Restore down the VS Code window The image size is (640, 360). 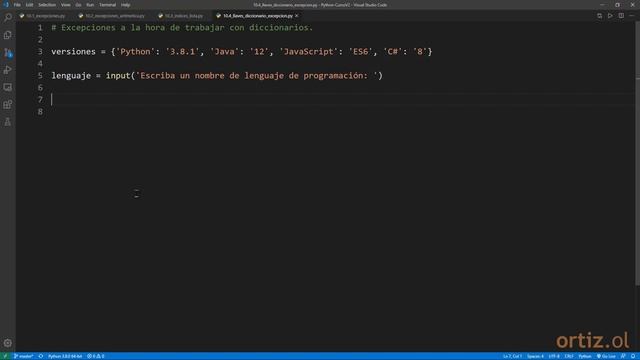617,5
